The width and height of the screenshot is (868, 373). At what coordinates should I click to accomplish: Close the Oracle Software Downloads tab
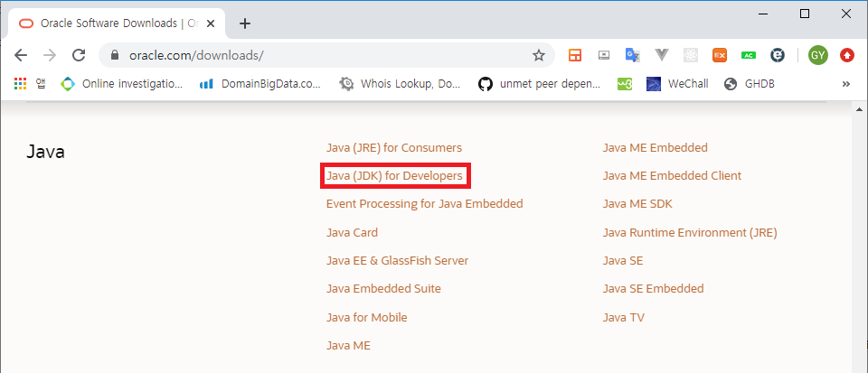coord(211,23)
